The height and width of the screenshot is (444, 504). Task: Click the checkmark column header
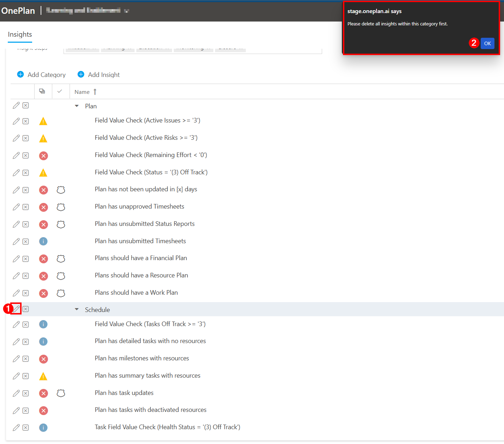coord(60,91)
